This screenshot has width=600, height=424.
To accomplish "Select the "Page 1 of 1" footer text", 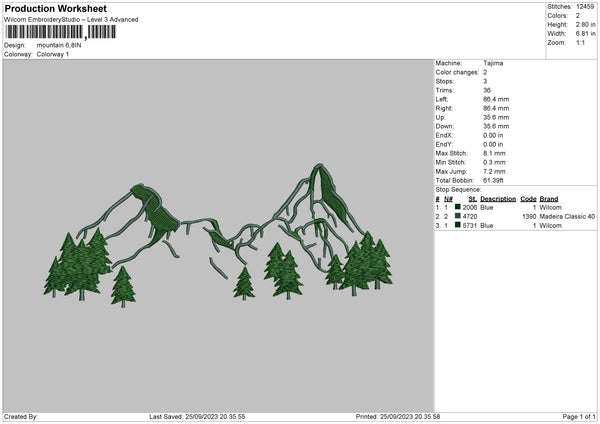I will 579,417.
